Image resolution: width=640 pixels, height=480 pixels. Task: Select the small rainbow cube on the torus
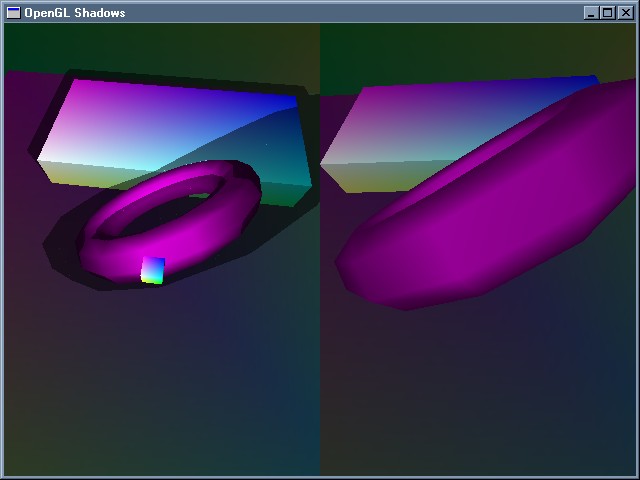(x=152, y=270)
